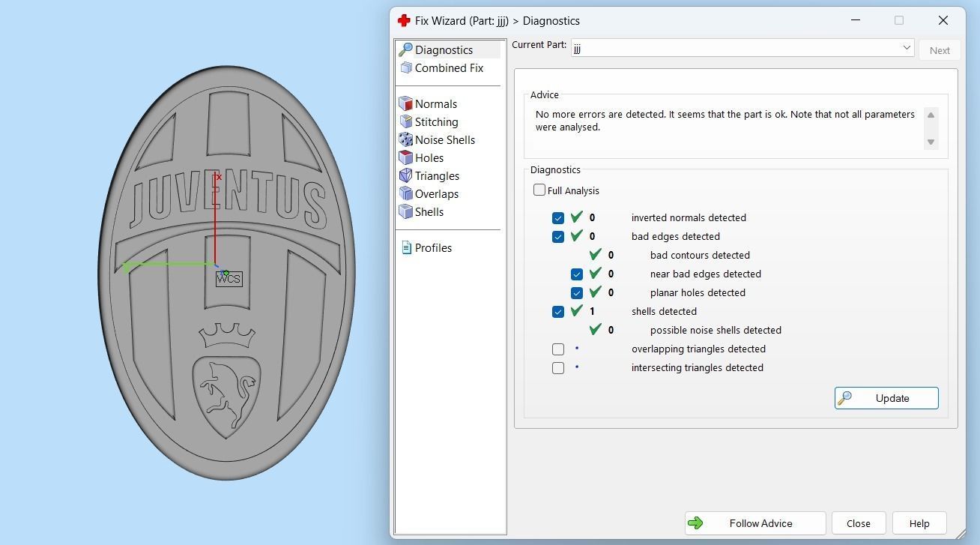Click the Juventus badge model in viewport
Screen dimensions: 980x545
[227, 273]
